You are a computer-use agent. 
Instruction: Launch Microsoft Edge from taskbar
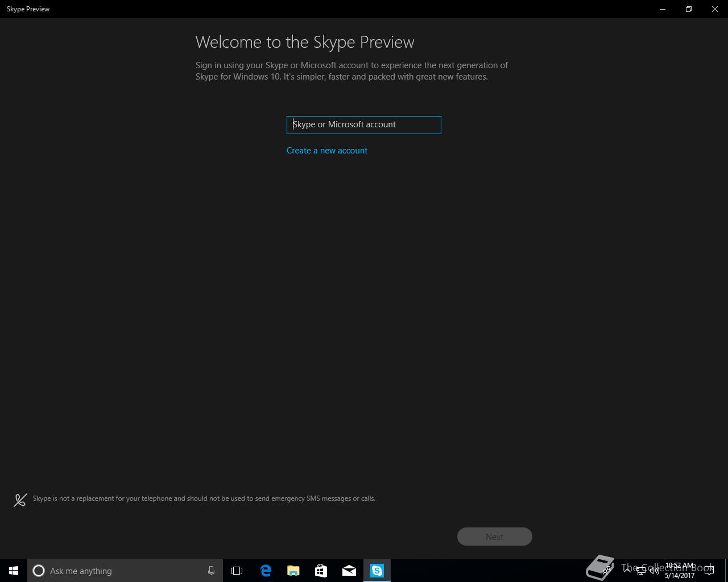[265, 571]
